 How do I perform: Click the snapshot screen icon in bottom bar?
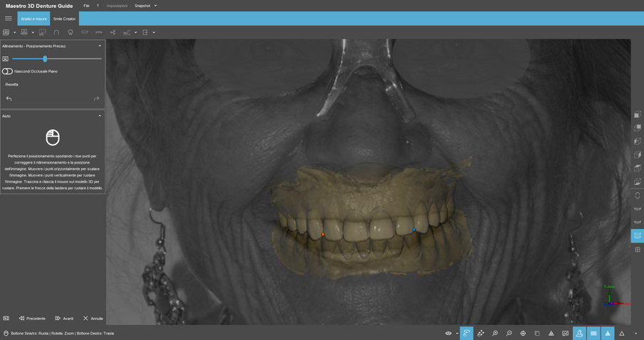tap(565, 334)
